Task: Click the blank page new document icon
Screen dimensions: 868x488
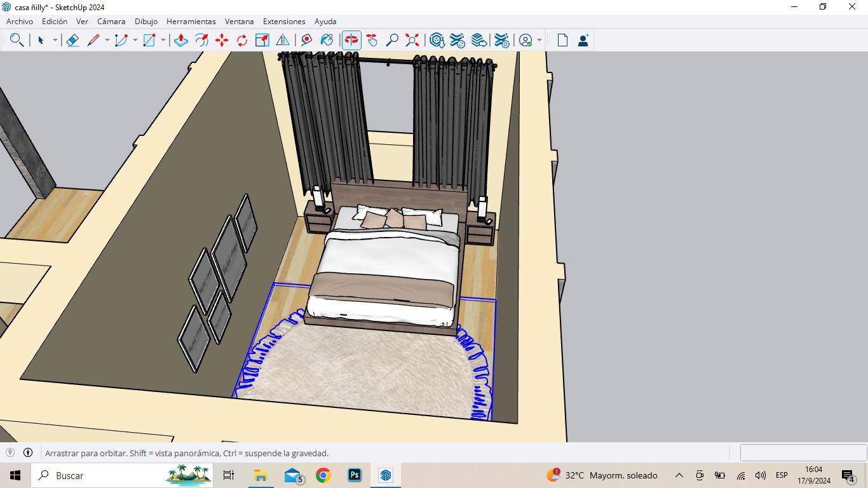Action: [562, 40]
